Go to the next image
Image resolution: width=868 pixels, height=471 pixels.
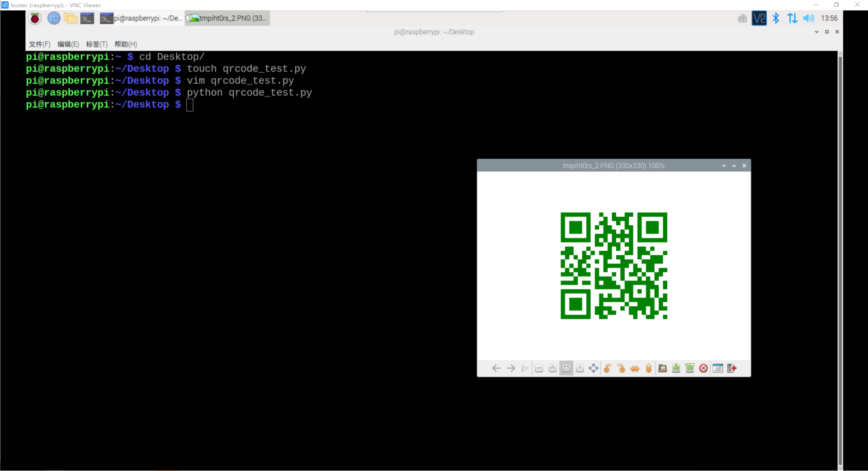point(511,368)
